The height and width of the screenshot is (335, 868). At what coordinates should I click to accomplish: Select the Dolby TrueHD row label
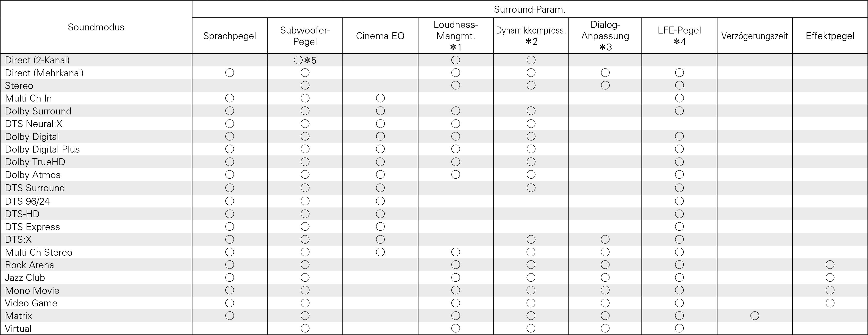click(x=35, y=162)
